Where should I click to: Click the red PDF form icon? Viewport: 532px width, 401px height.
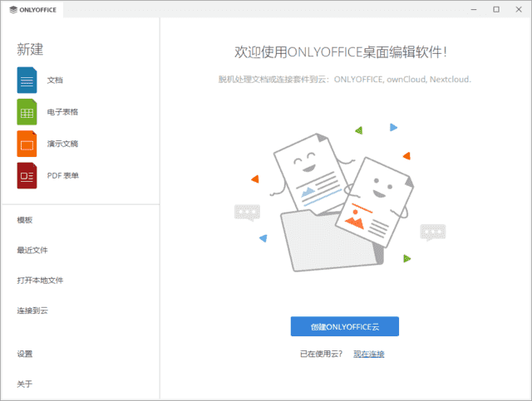(27, 175)
